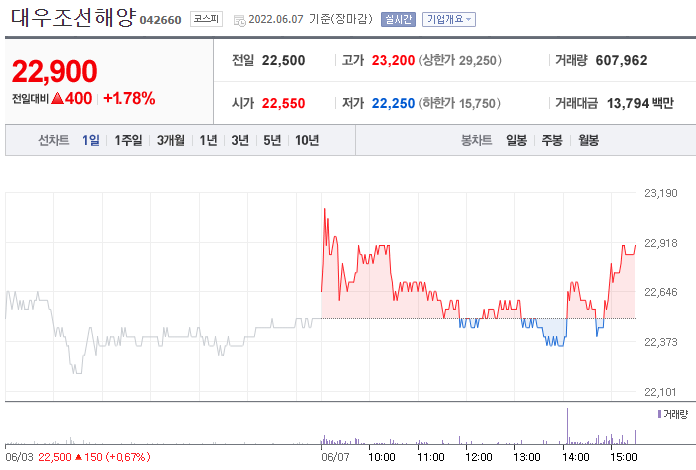This screenshot has width=696, height=470.
Task: Show the 5년 line chart
Action: [272, 140]
